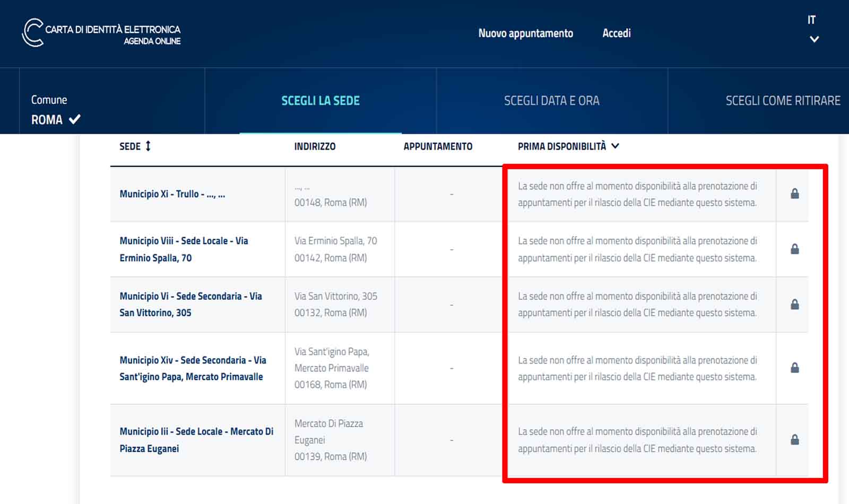Open Municipio Viii - Via Erminio Spalla sede

tap(184, 249)
